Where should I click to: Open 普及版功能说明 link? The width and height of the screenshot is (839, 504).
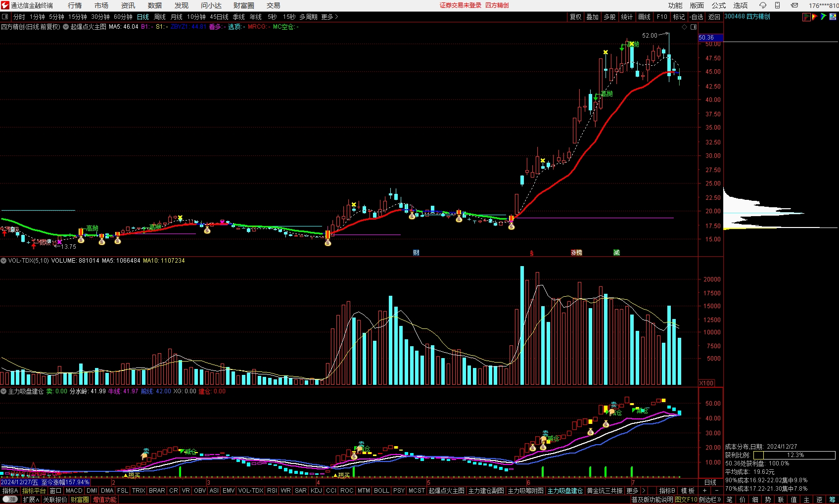[x=652, y=500]
